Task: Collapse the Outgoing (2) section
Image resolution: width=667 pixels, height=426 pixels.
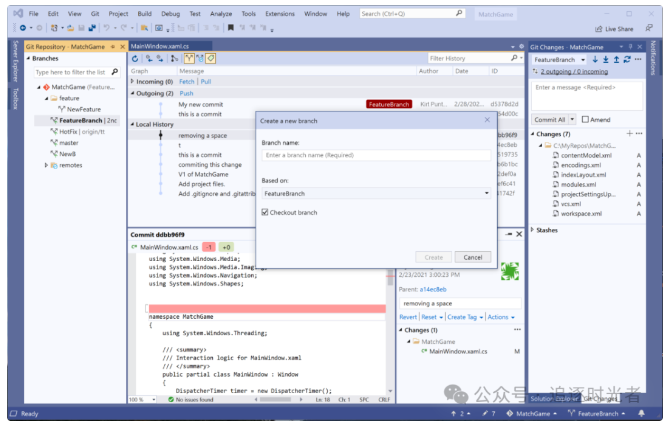Action: tap(132, 93)
